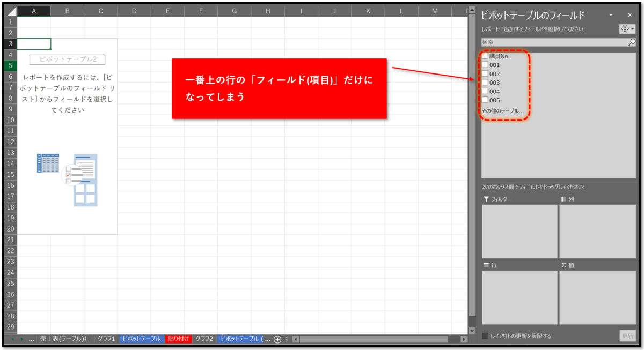644x350 pixels.
Task: Close the ピボットテーブルのフィールド pane
Action: 630,15
